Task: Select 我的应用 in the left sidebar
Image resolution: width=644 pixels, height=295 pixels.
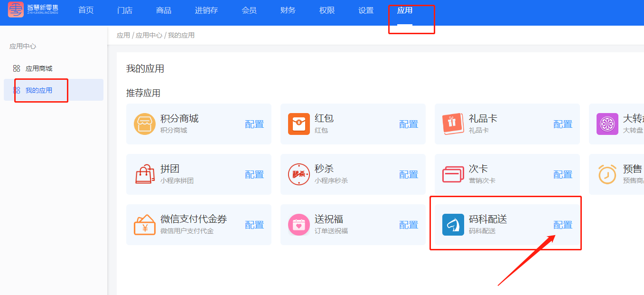Action: [x=39, y=90]
